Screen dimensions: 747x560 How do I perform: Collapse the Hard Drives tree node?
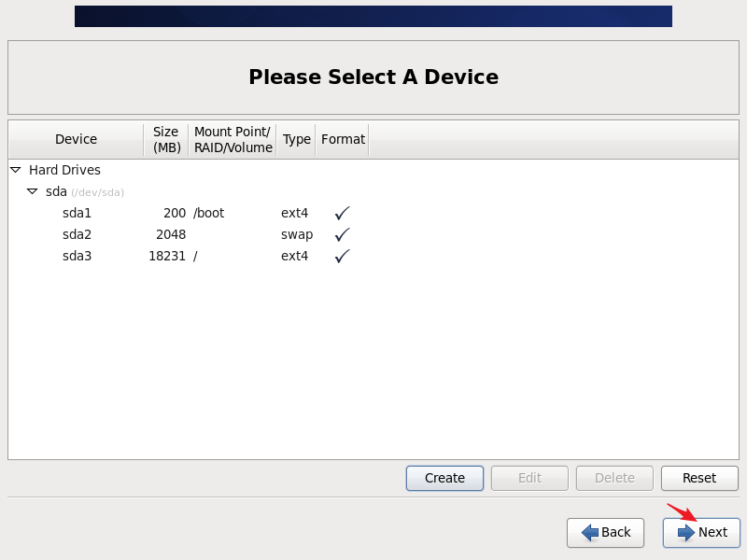point(16,170)
